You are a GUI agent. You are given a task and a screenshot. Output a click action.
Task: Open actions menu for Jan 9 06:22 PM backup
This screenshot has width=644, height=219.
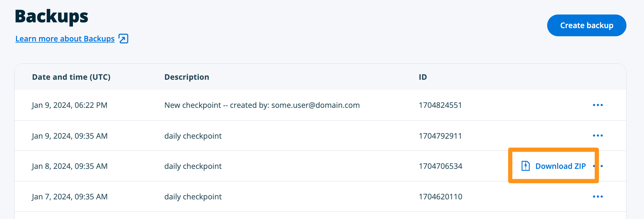click(598, 105)
